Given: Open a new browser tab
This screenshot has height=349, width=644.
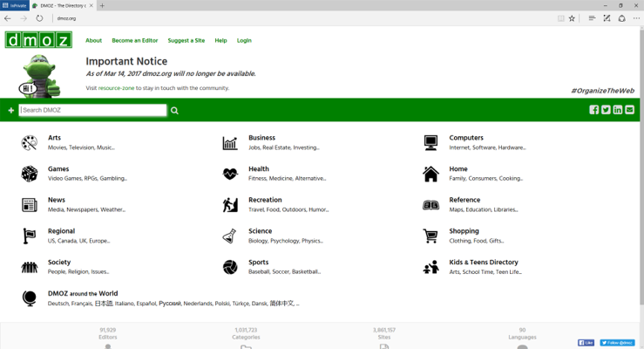Looking at the screenshot, I should [102, 6].
